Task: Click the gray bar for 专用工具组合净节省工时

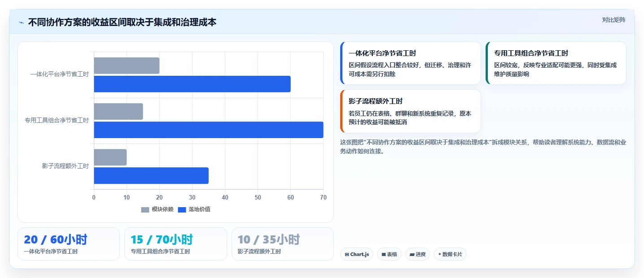Action: 118,111
